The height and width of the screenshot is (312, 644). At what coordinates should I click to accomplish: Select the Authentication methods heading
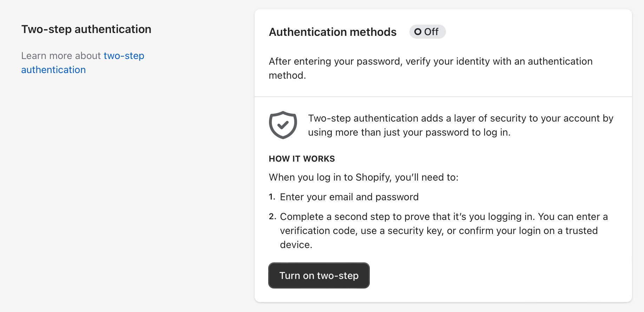(332, 32)
